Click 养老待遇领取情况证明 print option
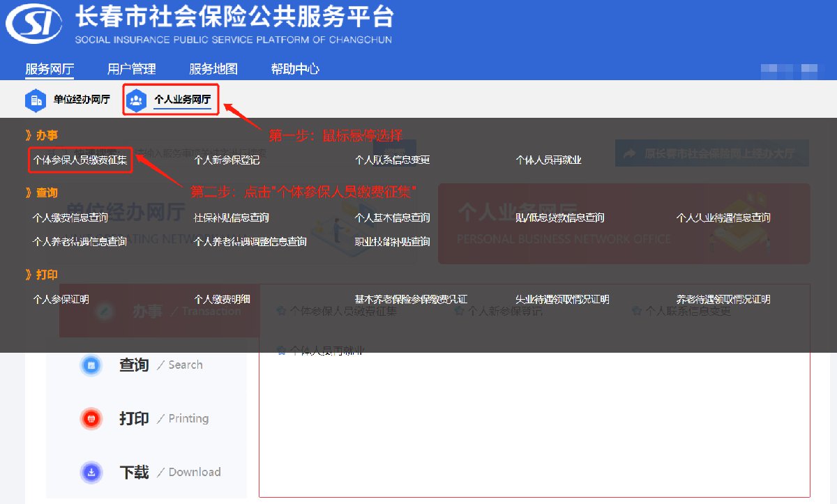 [723, 300]
